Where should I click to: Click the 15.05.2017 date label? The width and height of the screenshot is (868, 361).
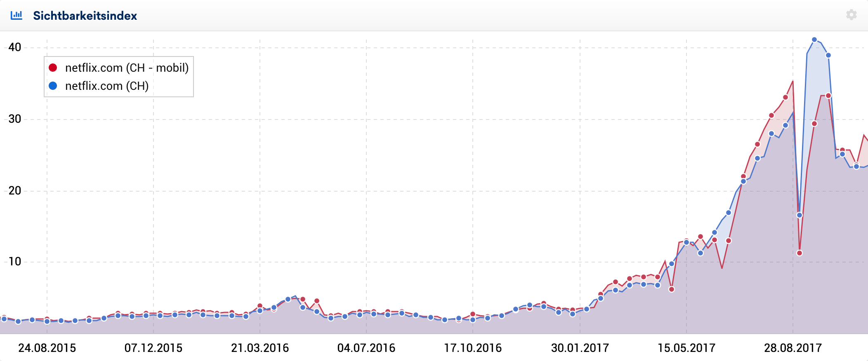click(686, 348)
